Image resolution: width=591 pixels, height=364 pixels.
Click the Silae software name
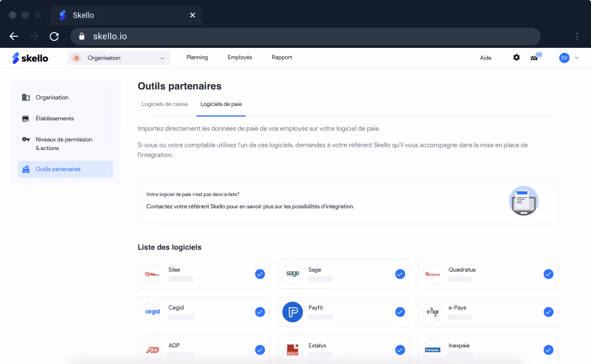coord(174,270)
